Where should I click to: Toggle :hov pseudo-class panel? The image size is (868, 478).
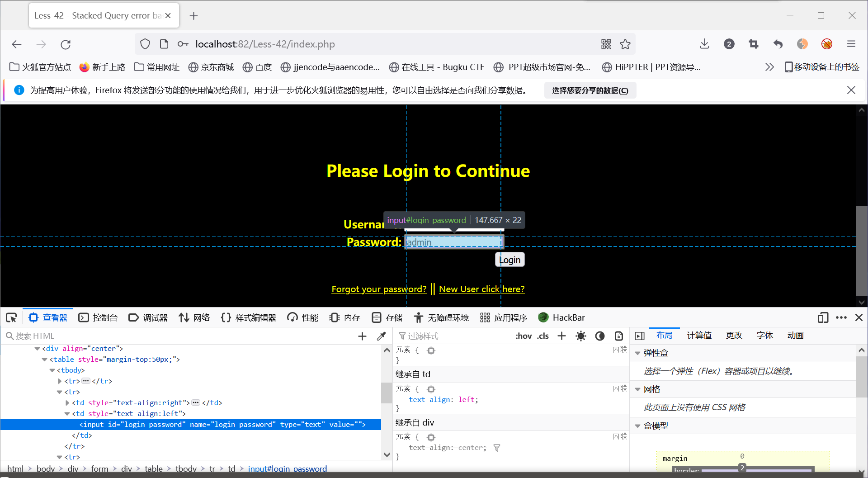(524, 336)
